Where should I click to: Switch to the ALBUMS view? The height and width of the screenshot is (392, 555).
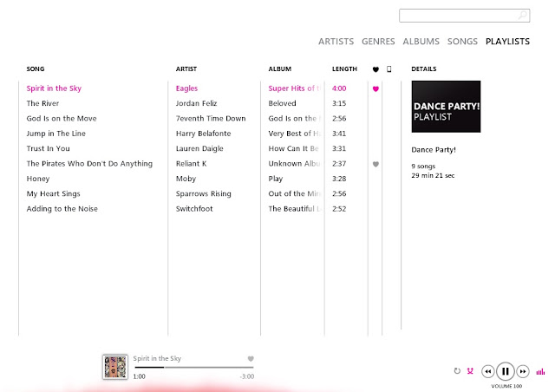(421, 42)
